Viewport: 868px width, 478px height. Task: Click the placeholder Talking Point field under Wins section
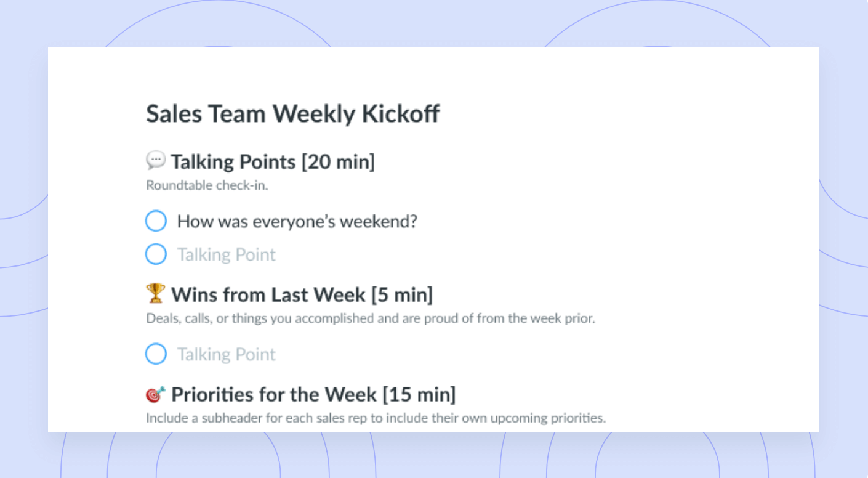tap(227, 354)
